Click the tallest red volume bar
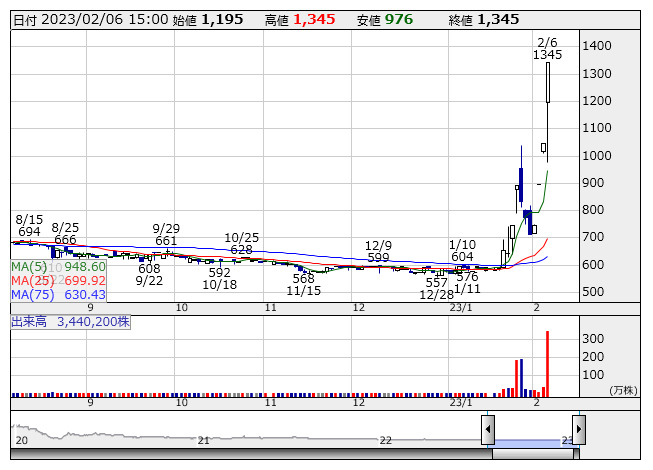Screen dimensions: 653x470 pos(547,362)
